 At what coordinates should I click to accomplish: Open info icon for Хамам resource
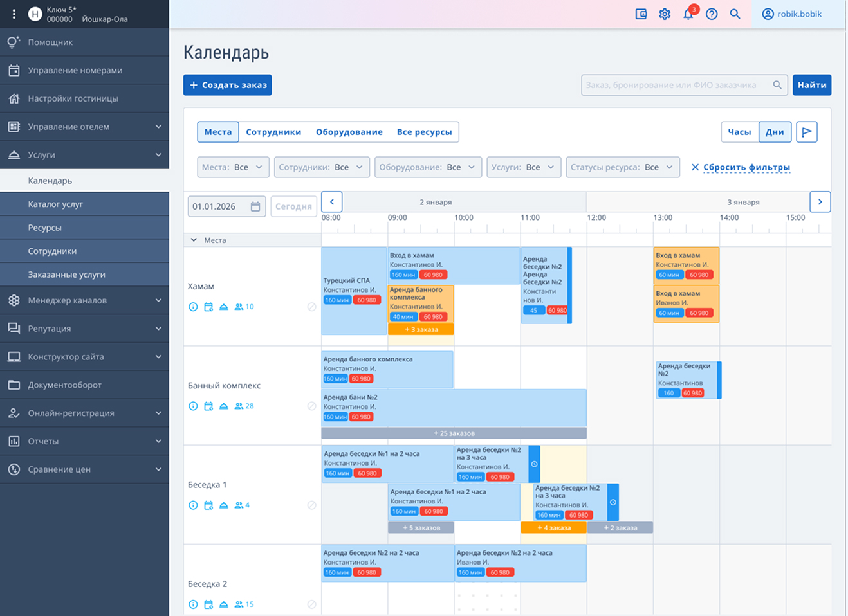click(x=193, y=307)
